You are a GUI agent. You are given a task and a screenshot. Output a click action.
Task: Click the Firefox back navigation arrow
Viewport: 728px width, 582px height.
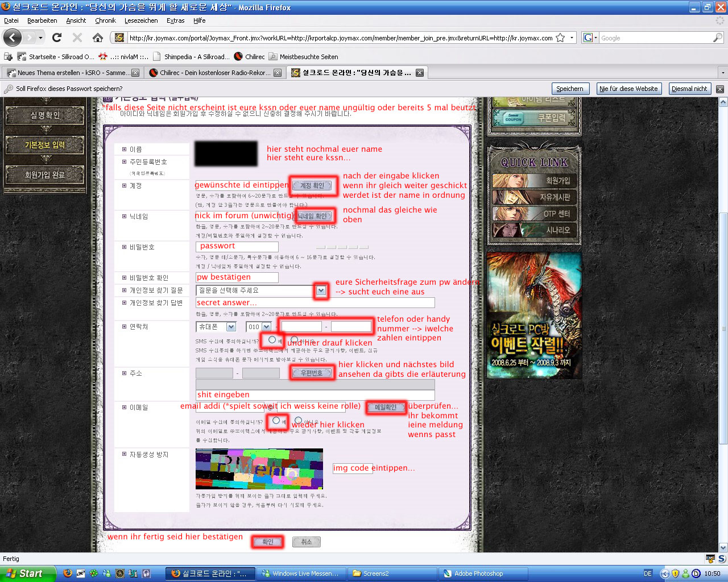tap(13, 38)
